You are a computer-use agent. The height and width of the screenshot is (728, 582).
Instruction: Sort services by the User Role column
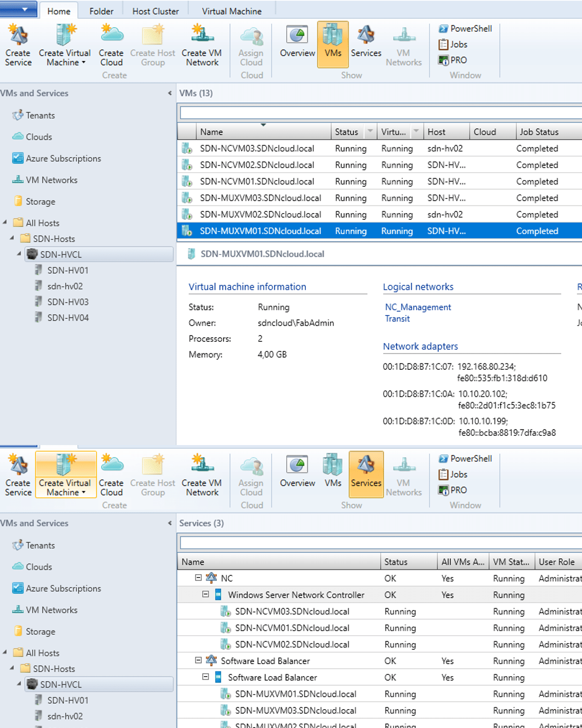(558, 562)
